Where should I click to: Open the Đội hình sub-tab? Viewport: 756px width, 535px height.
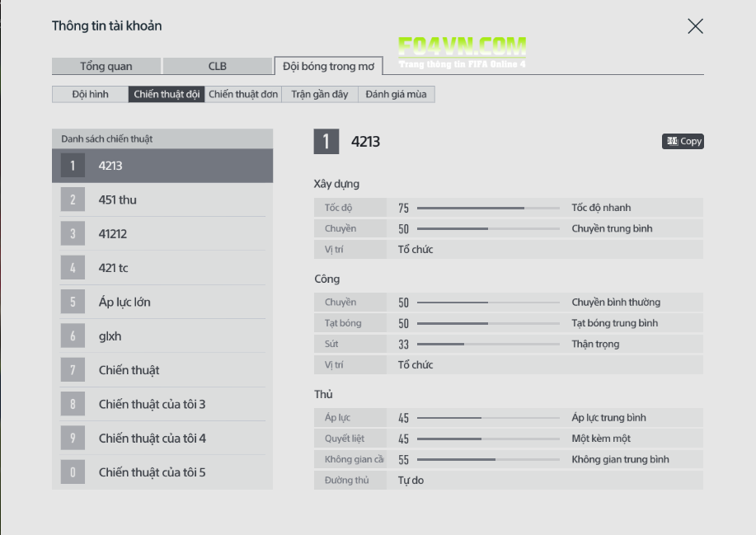90,94
